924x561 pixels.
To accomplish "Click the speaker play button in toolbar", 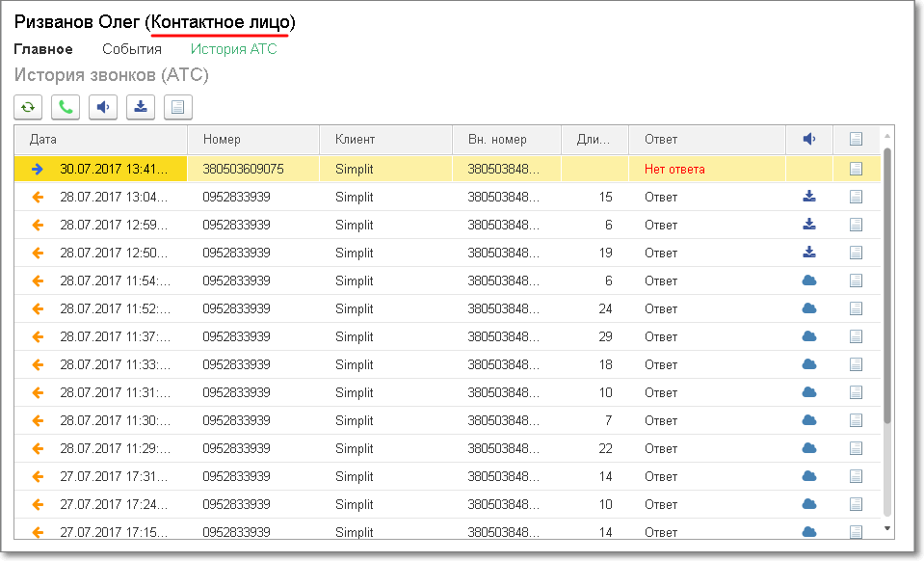I will pyautogui.click(x=103, y=107).
